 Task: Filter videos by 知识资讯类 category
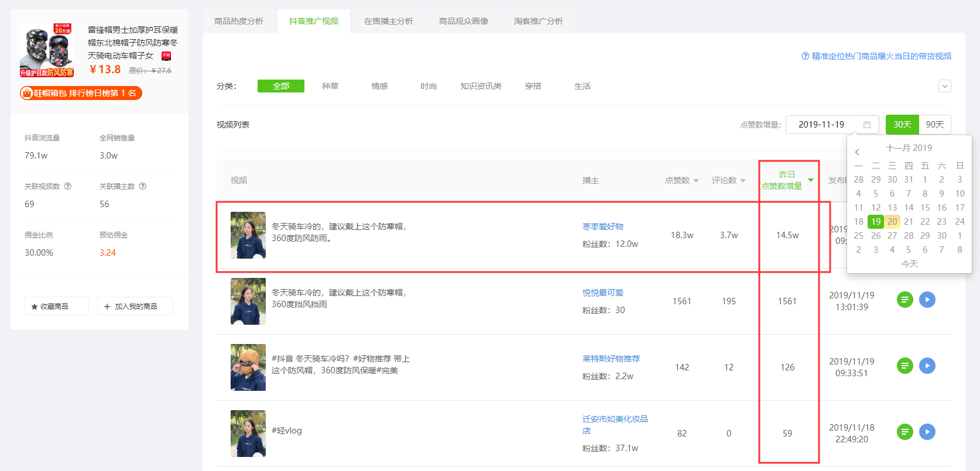pyautogui.click(x=481, y=86)
